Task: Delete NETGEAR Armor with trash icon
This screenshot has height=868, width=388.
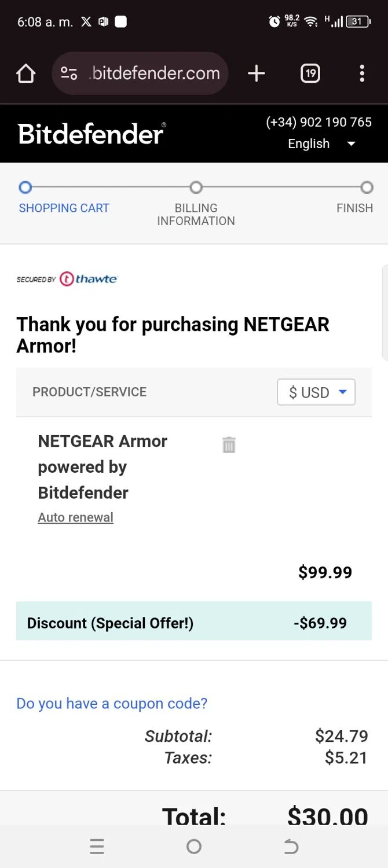Action: click(229, 444)
